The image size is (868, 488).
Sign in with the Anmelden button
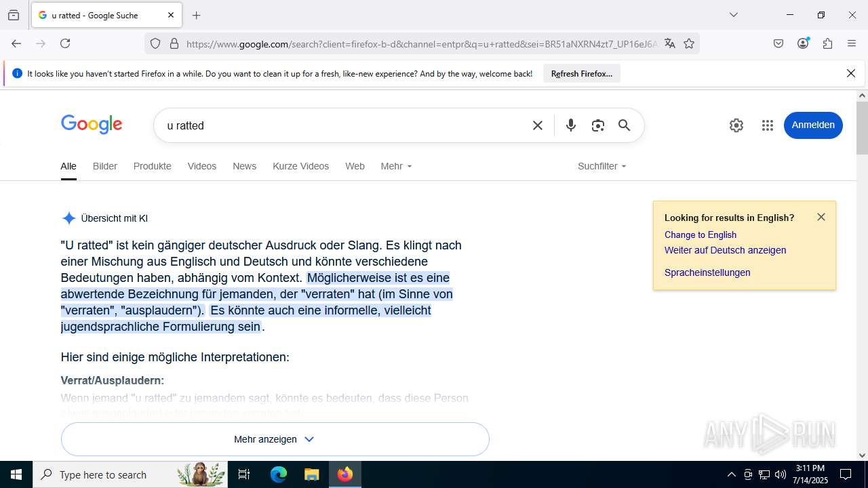pyautogui.click(x=813, y=125)
